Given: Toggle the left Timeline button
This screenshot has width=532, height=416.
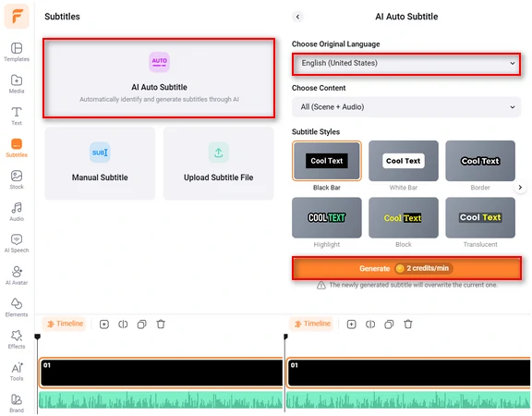Looking at the screenshot, I should [x=65, y=324].
